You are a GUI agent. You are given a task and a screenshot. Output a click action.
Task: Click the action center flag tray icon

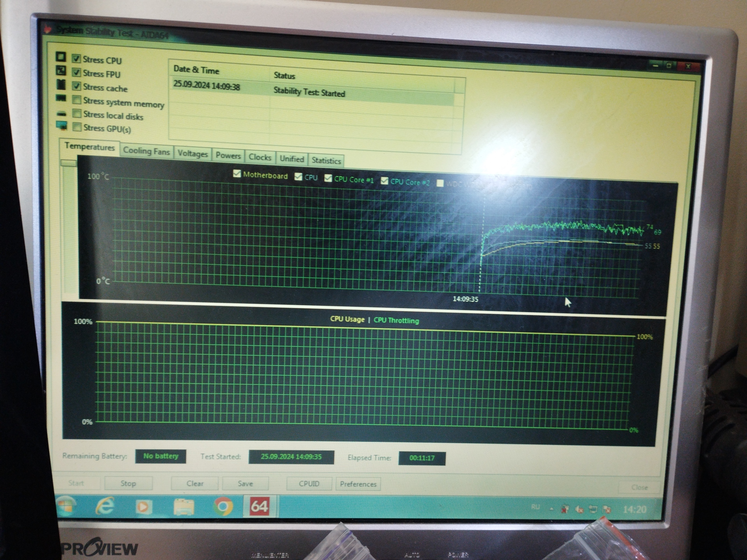[607, 509]
